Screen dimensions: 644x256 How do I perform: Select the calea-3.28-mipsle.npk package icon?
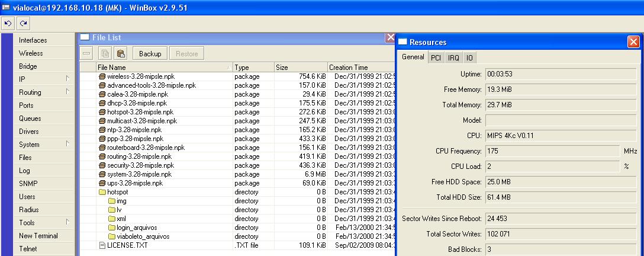tap(102, 94)
